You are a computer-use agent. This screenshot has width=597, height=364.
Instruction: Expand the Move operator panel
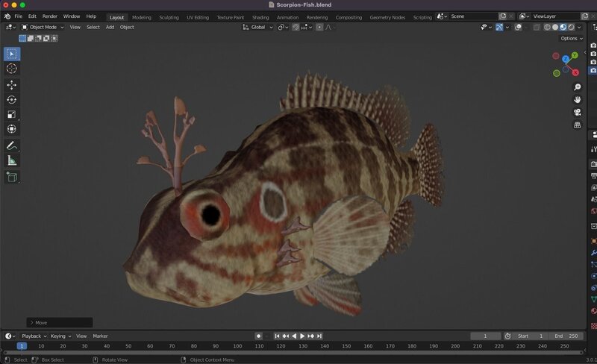point(31,323)
